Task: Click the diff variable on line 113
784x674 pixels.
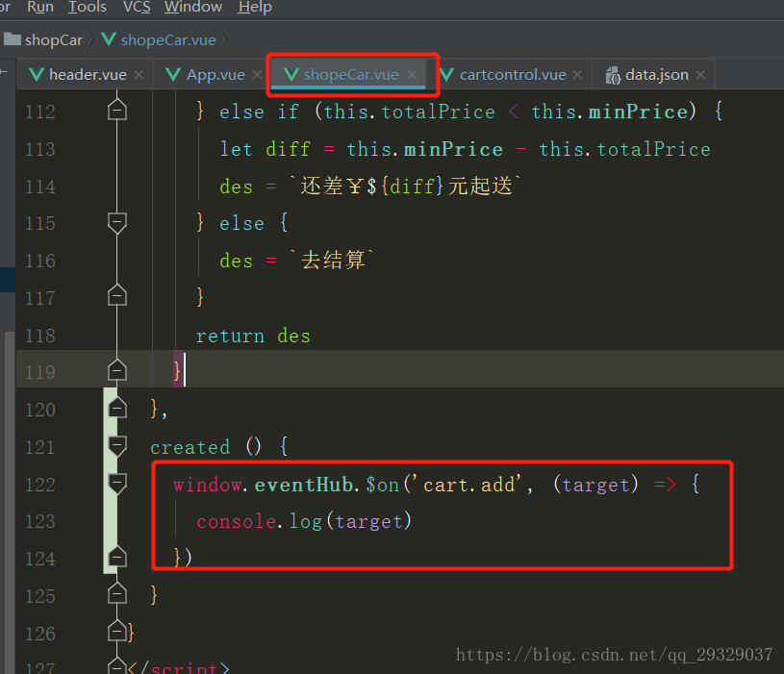Action: coord(288,149)
